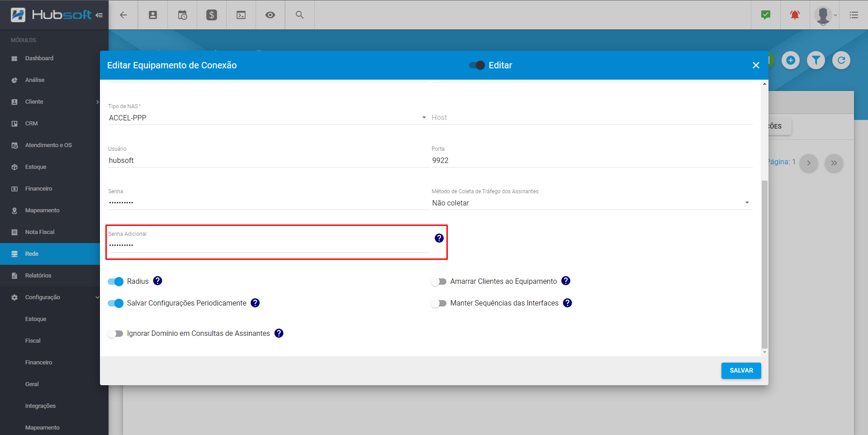868x435 pixels.
Task: Disable the Radius toggle
Action: pos(115,282)
